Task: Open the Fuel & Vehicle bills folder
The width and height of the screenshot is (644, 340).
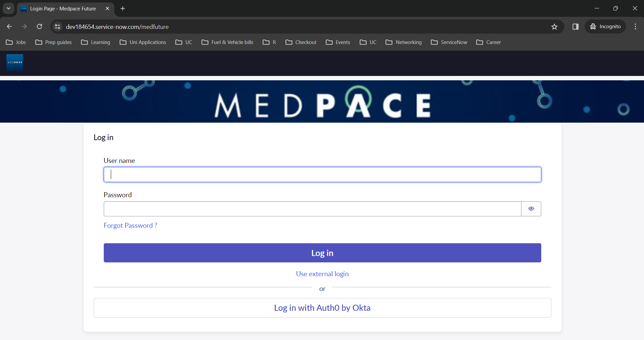Action: pyautogui.click(x=228, y=42)
